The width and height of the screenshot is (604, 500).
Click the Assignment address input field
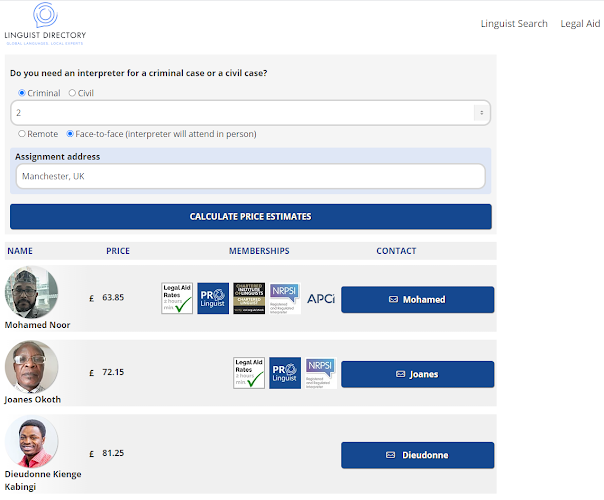[x=250, y=176]
